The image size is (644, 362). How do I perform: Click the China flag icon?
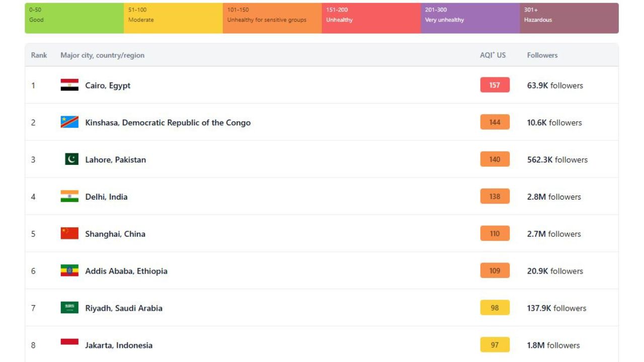[69, 233]
